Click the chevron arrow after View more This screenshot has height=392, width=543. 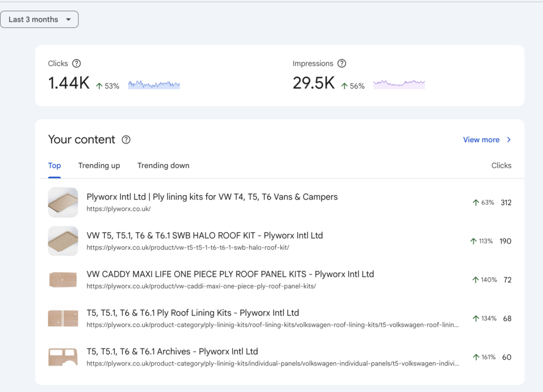[509, 140]
